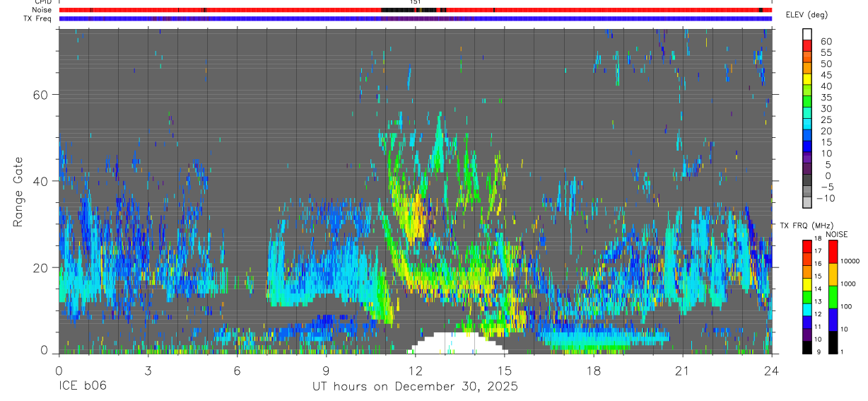
Task: Click the '6' tick on UT hours axis
Action: click(x=237, y=371)
